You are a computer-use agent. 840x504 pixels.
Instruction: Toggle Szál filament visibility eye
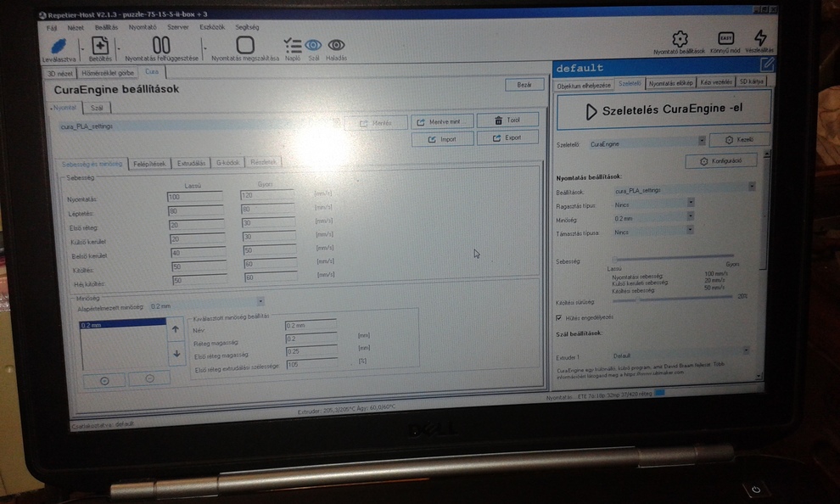coord(313,45)
